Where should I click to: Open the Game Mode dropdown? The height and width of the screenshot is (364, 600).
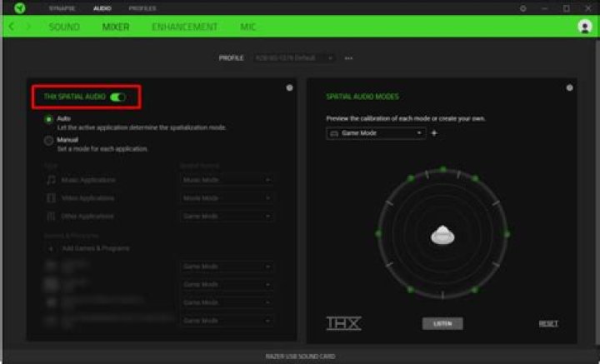click(376, 133)
